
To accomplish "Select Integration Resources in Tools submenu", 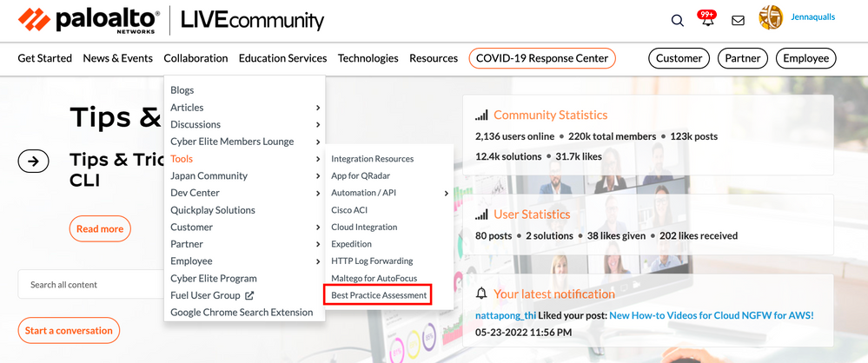I will (x=373, y=159).
